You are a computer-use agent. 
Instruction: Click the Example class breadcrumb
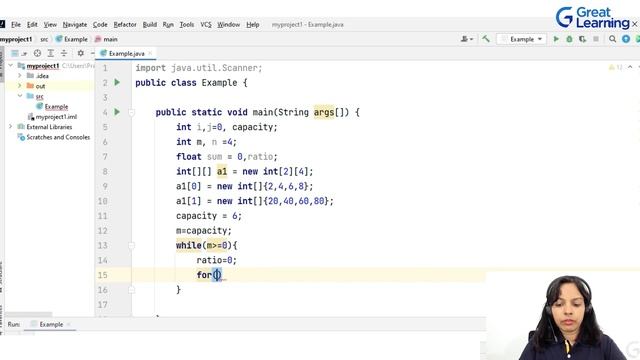pyautogui.click(x=72, y=39)
